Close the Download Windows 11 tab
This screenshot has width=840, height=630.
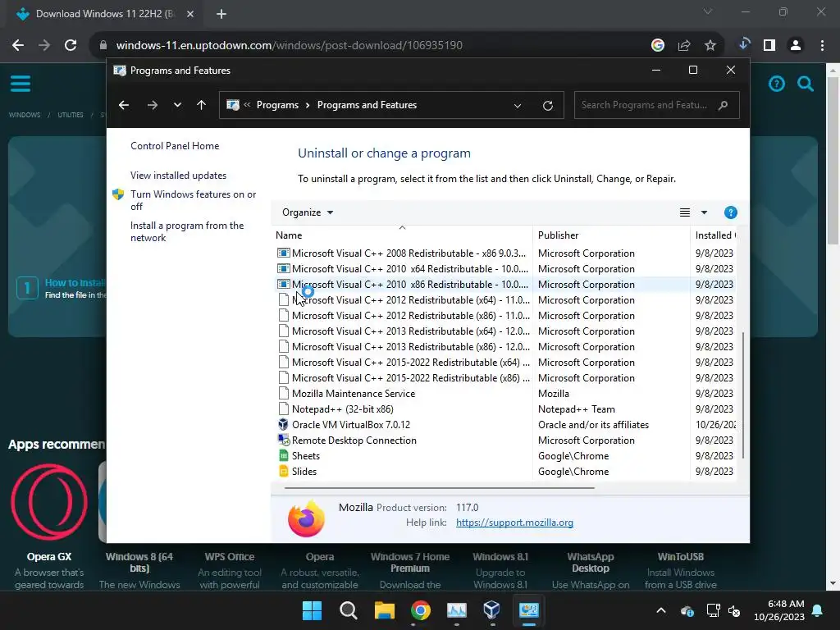pos(190,14)
